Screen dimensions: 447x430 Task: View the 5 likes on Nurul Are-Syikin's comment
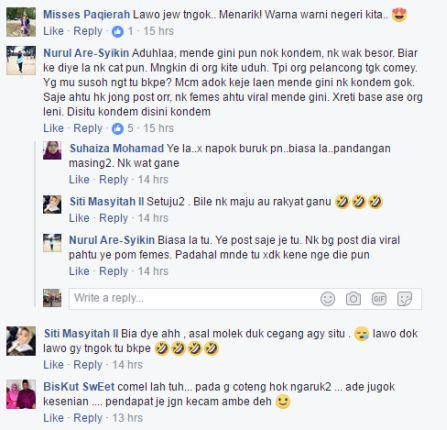point(122,128)
